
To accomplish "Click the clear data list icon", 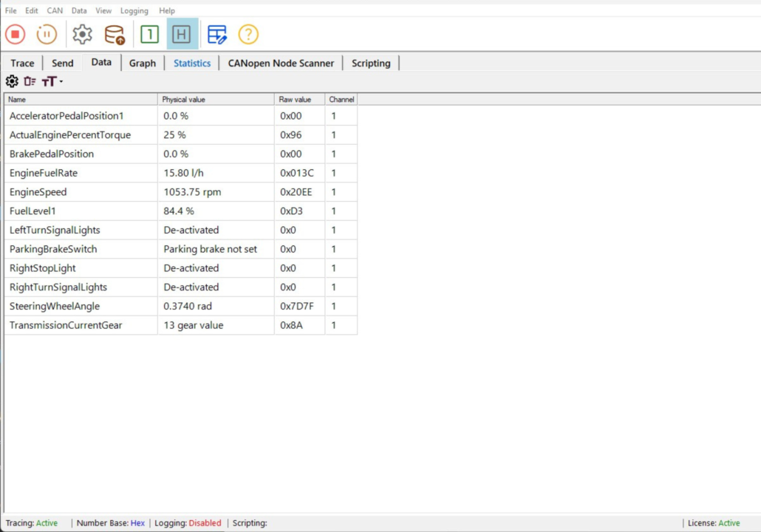I will tap(30, 81).
